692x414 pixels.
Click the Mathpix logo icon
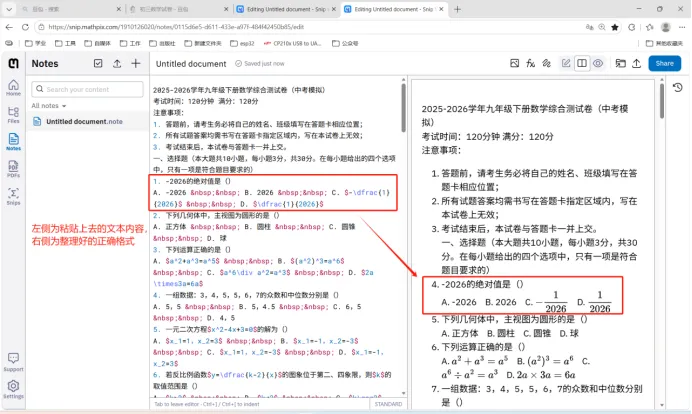[x=13, y=64]
